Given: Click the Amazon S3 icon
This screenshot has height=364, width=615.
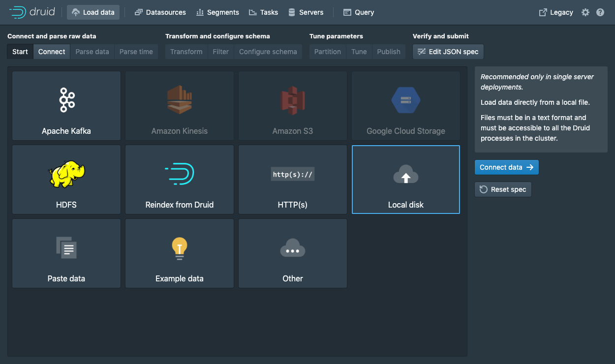Looking at the screenshot, I should (x=293, y=100).
